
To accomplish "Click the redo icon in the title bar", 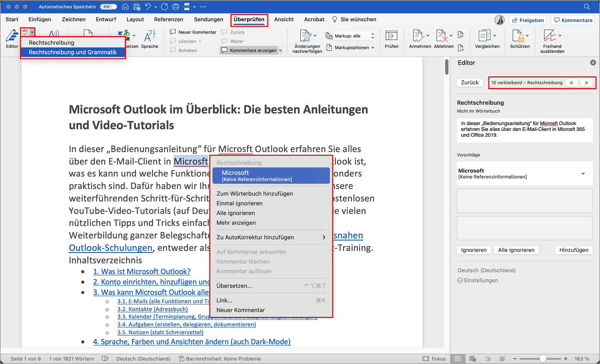I will coord(164,7).
